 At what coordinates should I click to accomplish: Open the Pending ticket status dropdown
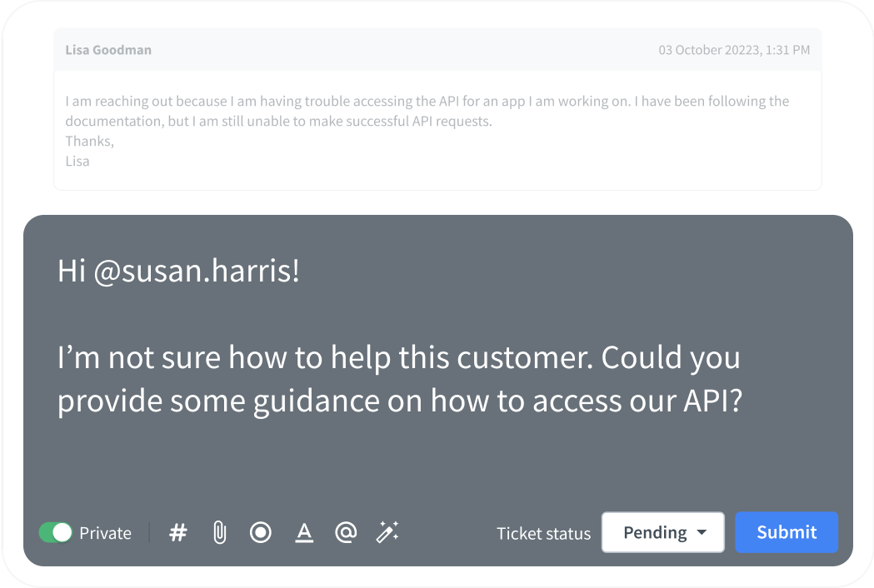click(662, 532)
